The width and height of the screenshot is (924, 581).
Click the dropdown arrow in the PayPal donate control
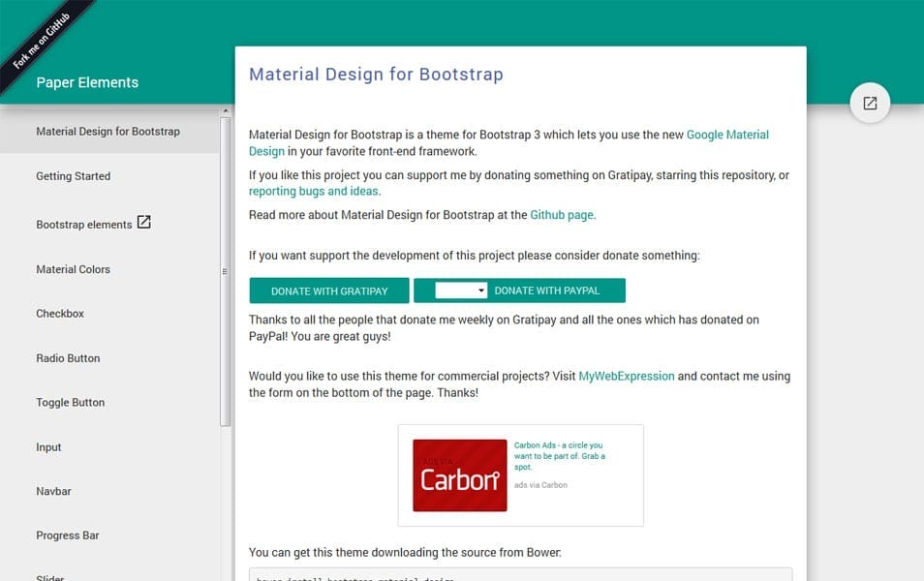[x=481, y=290]
